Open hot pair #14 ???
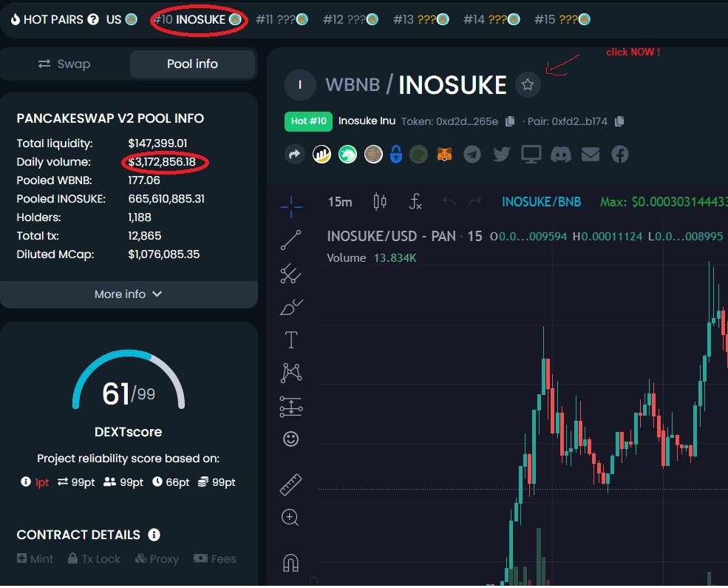 (x=491, y=19)
